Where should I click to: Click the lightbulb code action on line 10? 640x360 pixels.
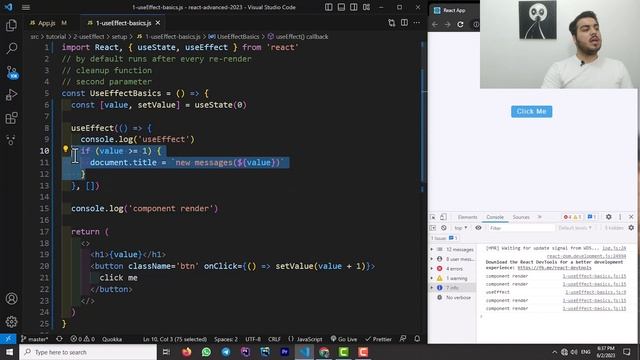pos(65,149)
